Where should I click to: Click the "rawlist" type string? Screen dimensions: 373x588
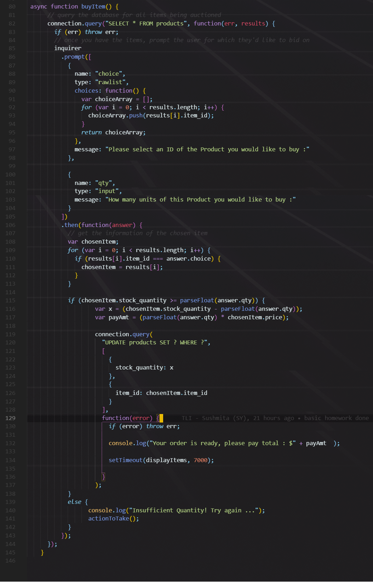point(110,82)
